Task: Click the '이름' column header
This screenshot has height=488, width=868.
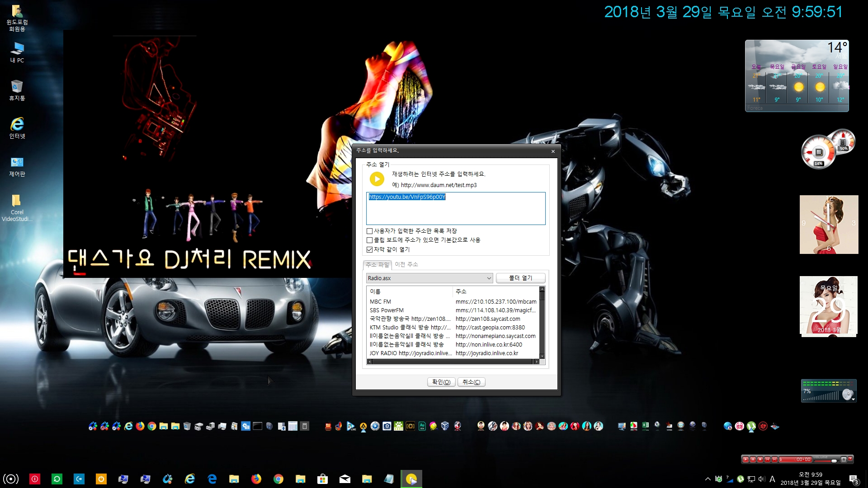Action: point(410,291)
